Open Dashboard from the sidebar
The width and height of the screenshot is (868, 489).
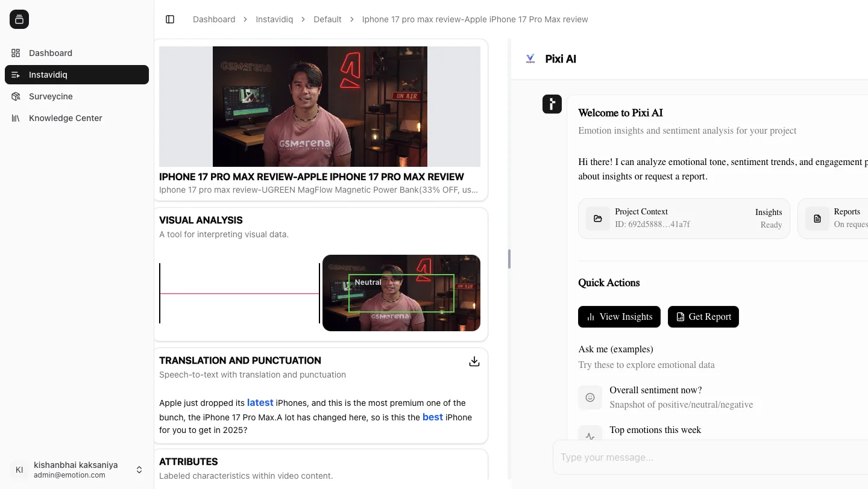(x=51, y=53)
